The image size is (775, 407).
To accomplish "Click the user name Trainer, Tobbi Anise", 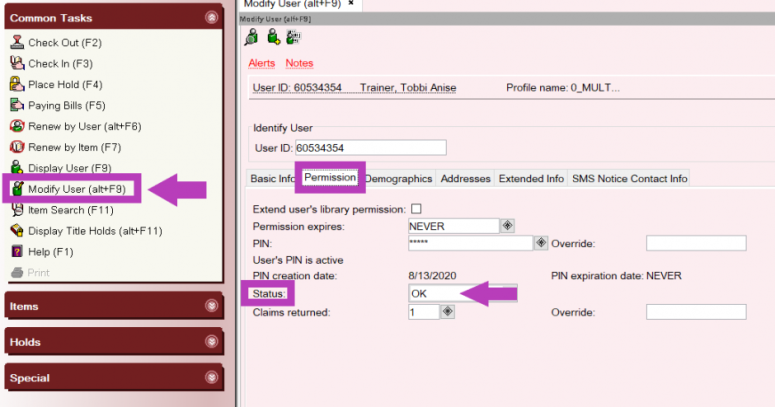I will 408,88.
